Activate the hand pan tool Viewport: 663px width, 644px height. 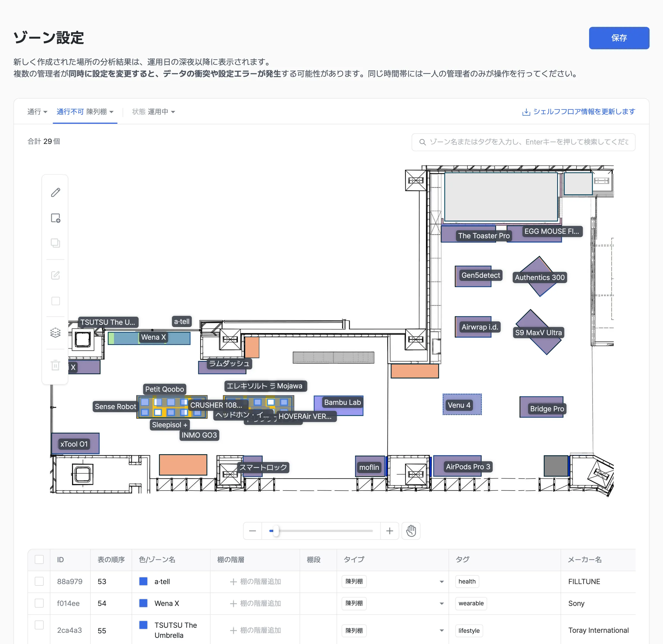[411, 531]
